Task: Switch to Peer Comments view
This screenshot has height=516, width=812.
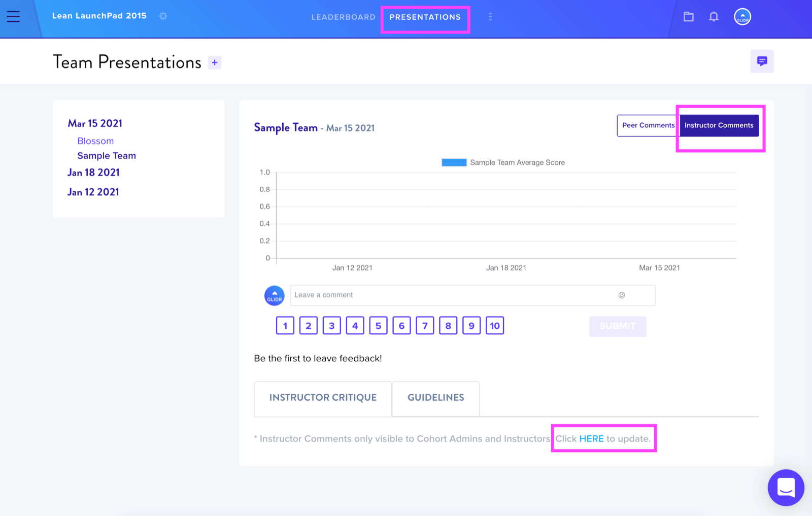Action: coord(648,125)
